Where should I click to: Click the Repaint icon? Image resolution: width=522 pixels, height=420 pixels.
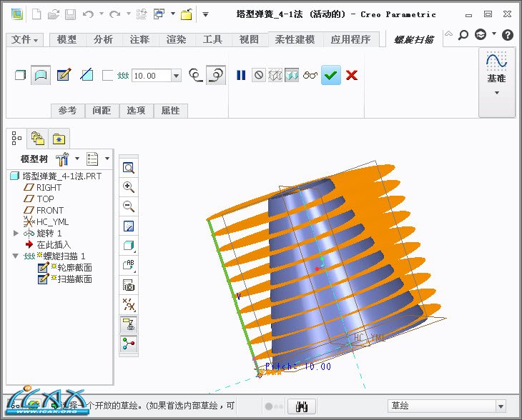coord(129,226)
